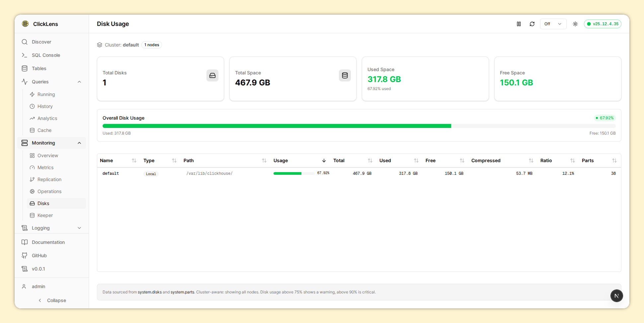Open SQL Console from the sidebar
644x323 pixels.
(46, 55)
